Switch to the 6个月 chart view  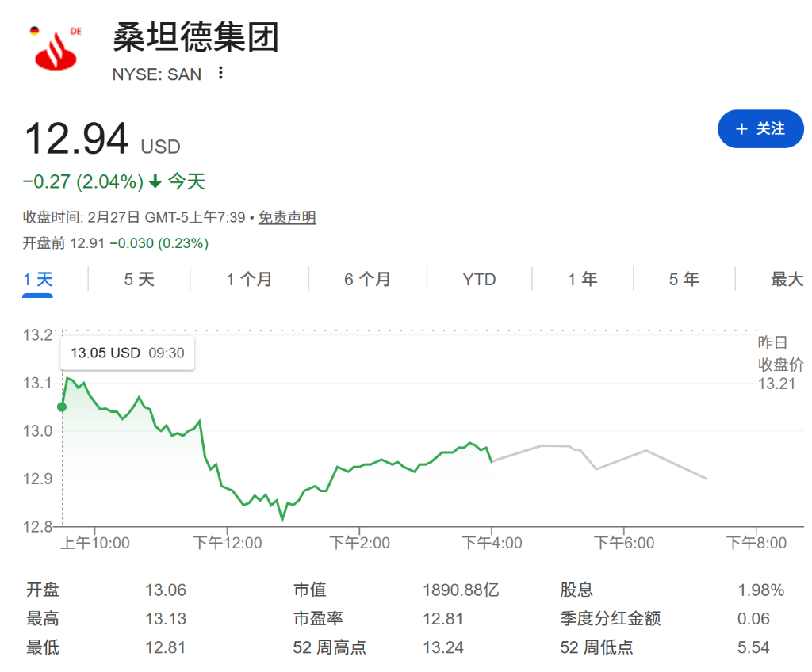coord(368,279)
